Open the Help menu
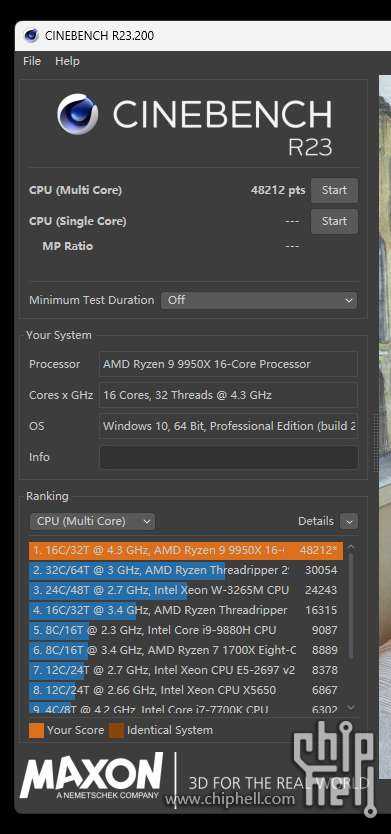 [68, 61]
